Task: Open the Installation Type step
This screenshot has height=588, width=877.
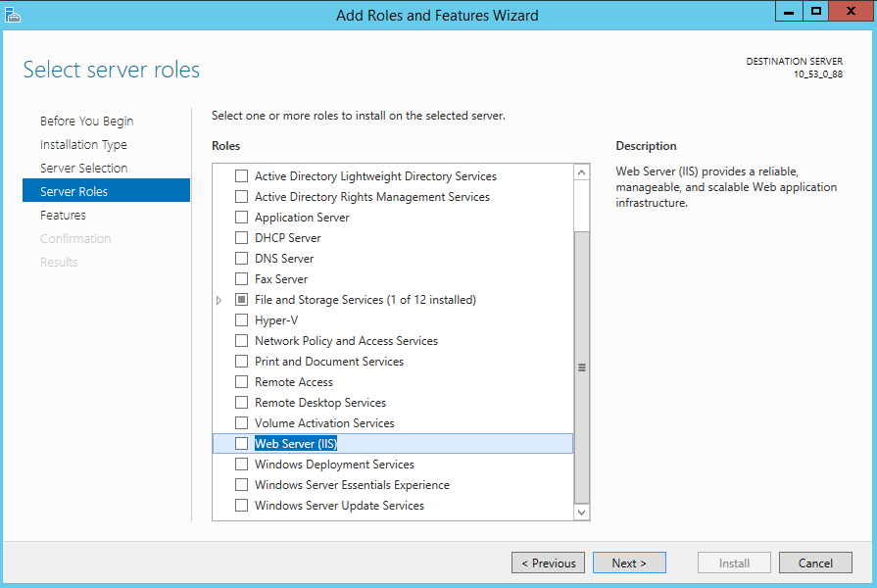Action: [x=83, y=145]
